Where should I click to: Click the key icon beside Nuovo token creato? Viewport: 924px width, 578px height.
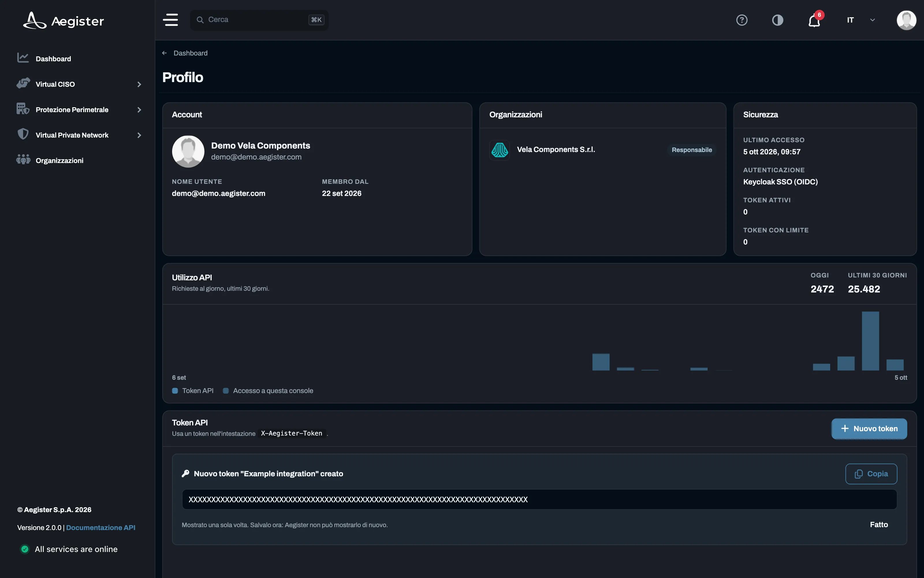(x=186, y=474)
